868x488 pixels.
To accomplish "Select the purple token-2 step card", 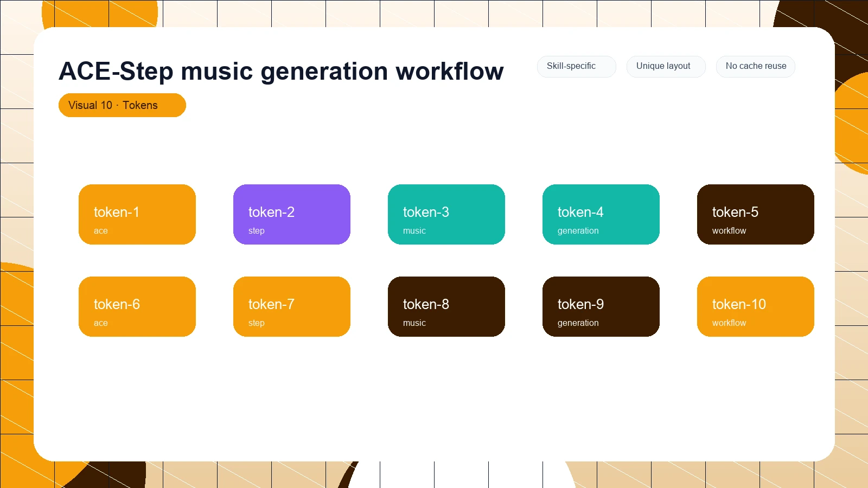I will pos(292,214).
